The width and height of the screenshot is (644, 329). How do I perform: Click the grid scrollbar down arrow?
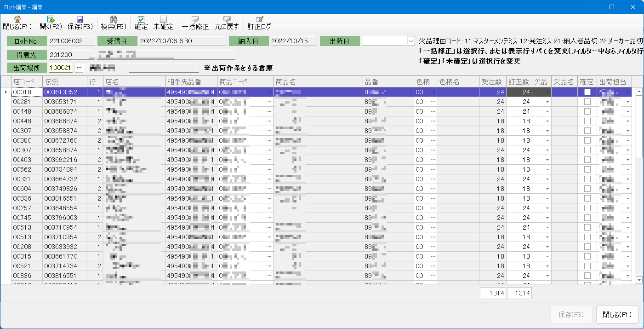pos(638,280)
